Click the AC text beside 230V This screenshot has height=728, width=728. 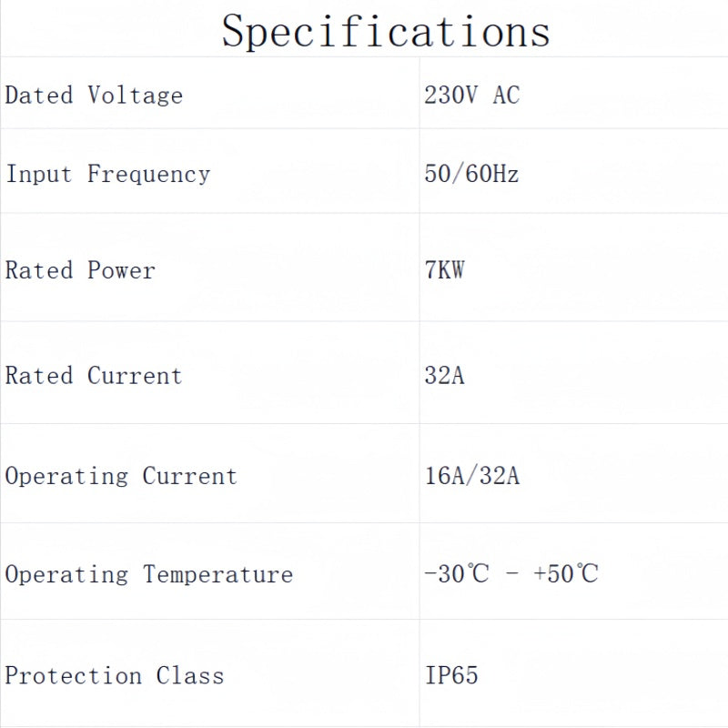coord(506,96)
